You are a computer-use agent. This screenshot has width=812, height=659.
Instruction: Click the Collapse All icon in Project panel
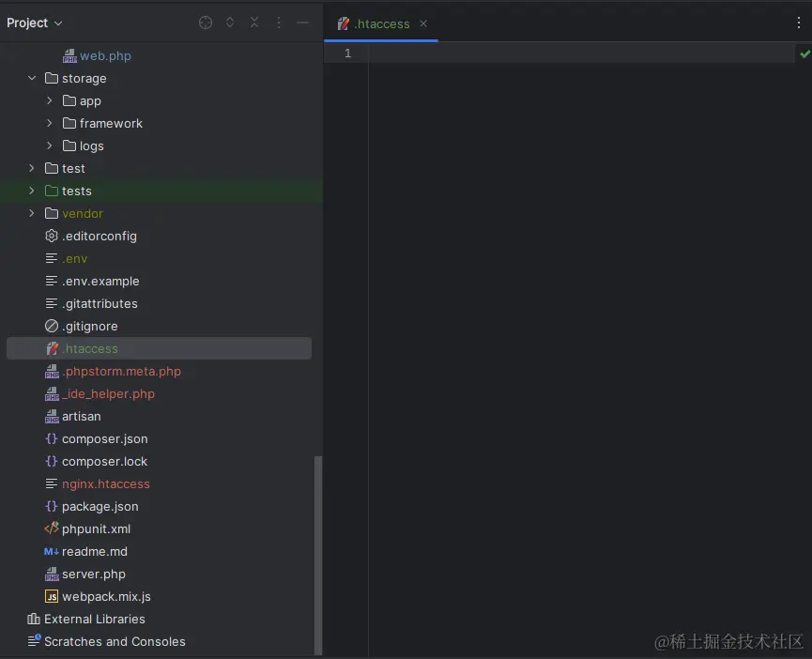coord(254,23)
